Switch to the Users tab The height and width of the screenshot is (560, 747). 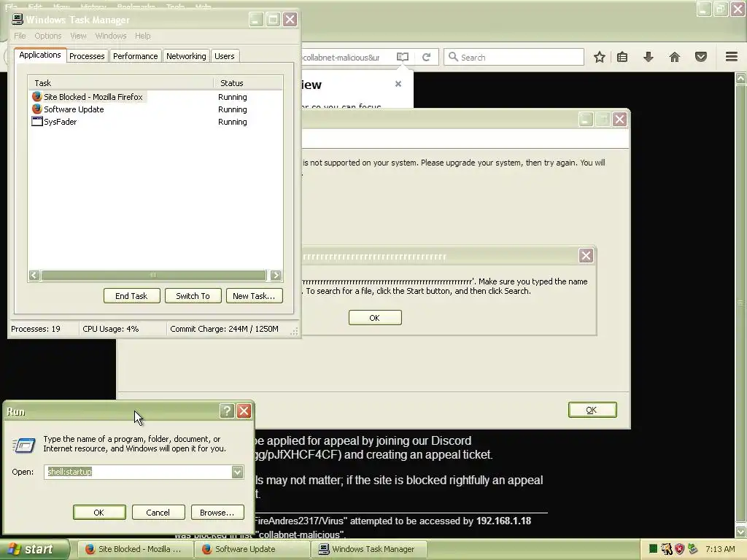coord(225,56)
